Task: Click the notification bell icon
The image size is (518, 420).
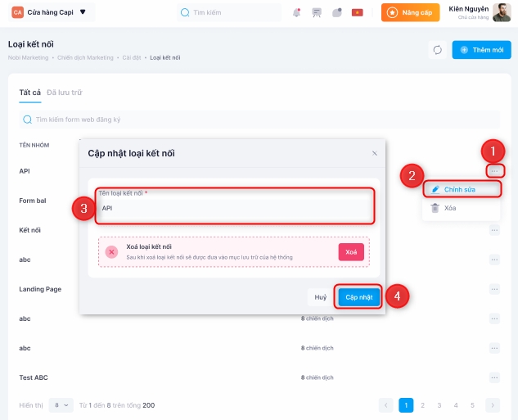Action: pos(295,12)
